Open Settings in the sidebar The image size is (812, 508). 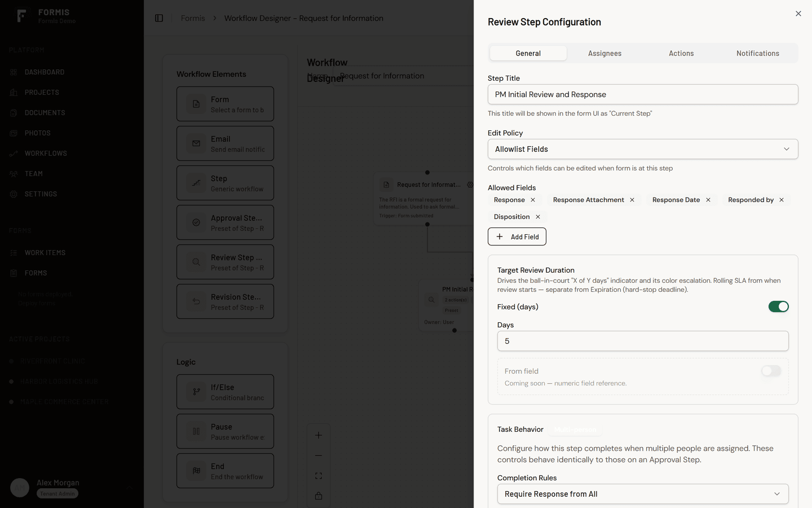click(x=41, y=194)
